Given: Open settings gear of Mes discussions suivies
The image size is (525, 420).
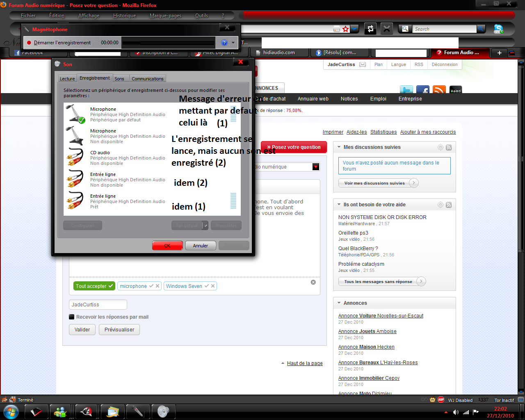Looking at the screenshot, I should tap(441, 147).
